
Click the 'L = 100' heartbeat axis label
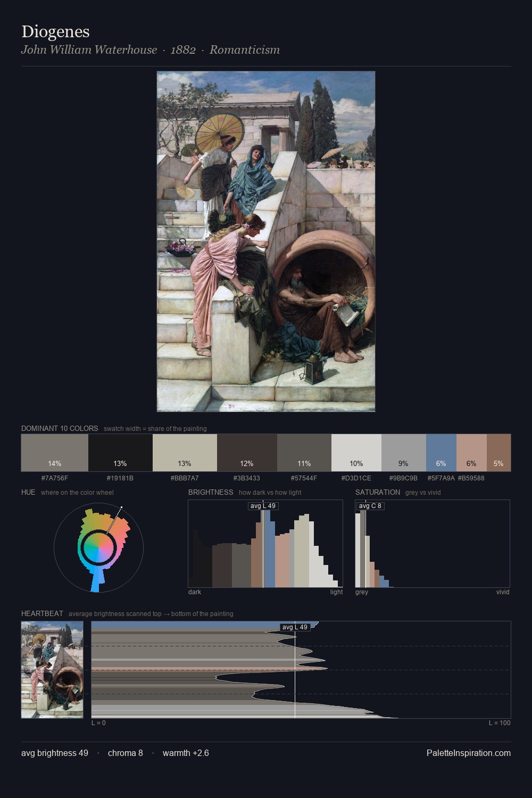[500, 723]
